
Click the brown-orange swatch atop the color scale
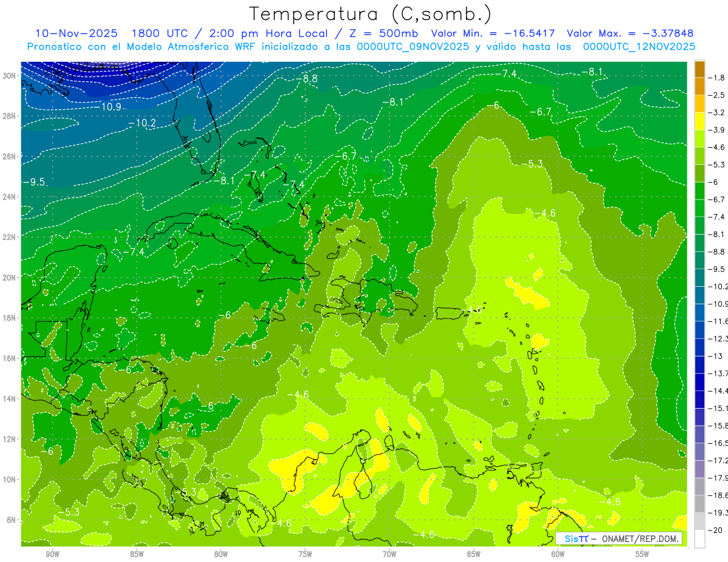pos(699,69)
